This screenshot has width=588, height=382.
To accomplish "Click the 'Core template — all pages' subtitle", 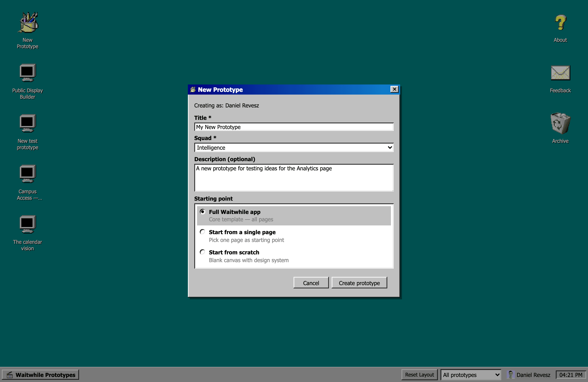I will point(241,219).
